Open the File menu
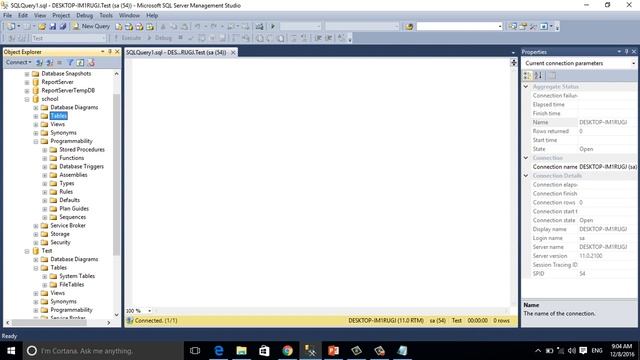 coord(8,15)
